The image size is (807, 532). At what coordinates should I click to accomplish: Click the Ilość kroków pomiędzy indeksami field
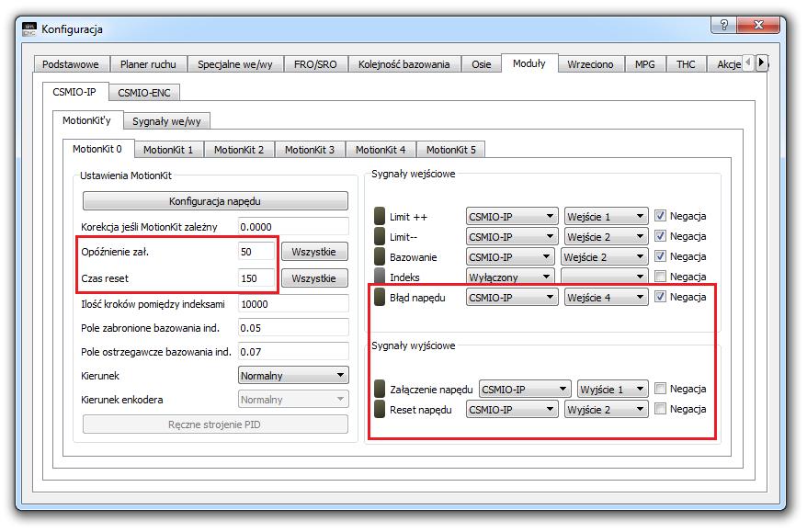point(293,303)
